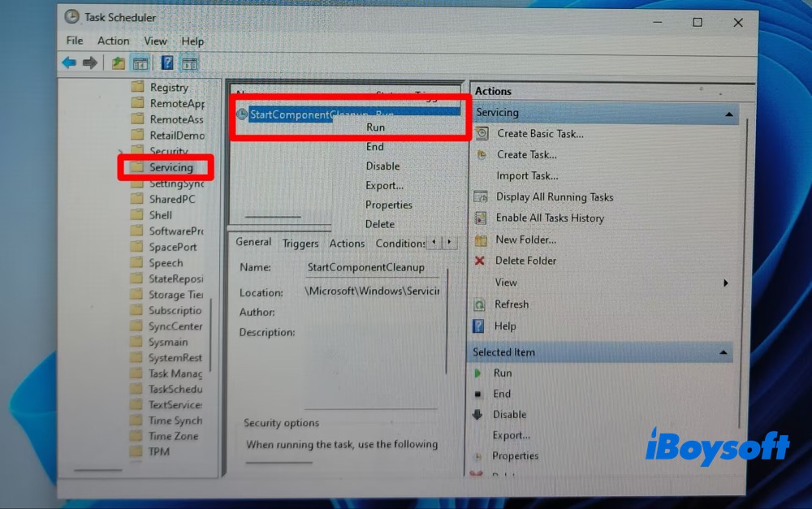
Task: Select the RetailDemo folder in tree
Action: click(177, 135)
